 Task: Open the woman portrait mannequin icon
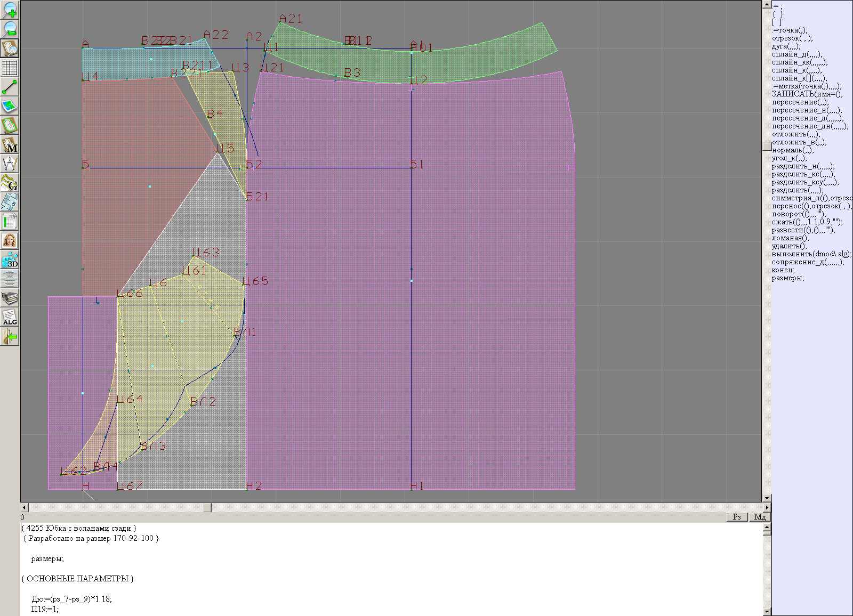click(x=10, y=240)
